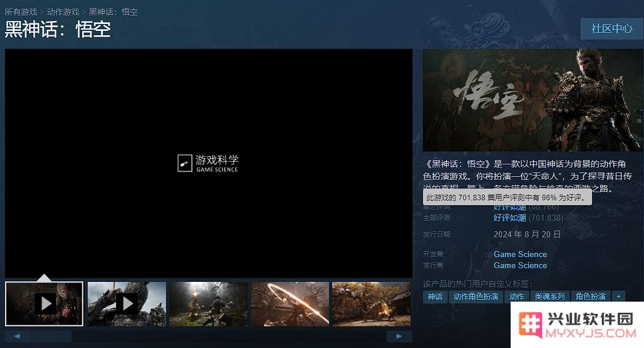Screen dimensions: 644x348
Task: Select the 神话 tag
Action: point(435,297)
